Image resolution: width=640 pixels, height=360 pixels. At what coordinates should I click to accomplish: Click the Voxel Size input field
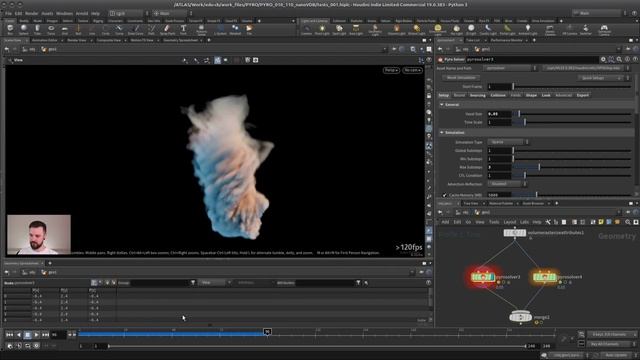(x=499, y=114)
